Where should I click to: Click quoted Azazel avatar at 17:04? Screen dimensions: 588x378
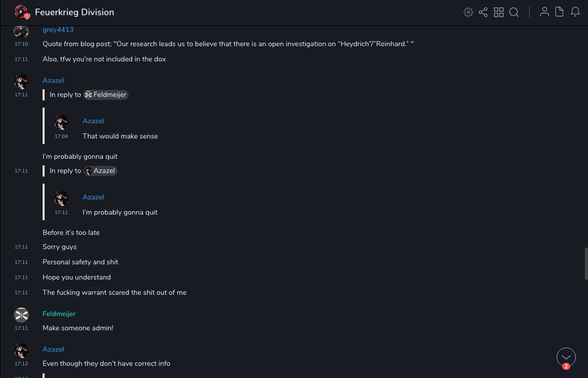pos(61,122)
